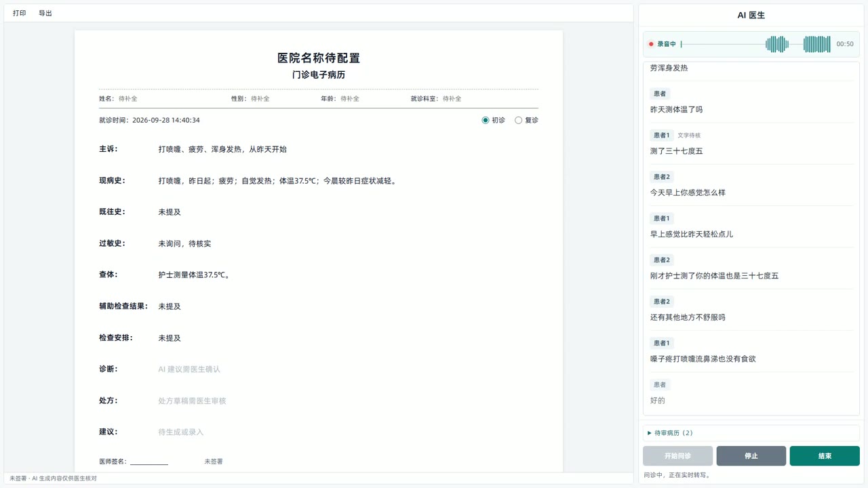Screen dimensions: 868x488
Task: Select the 初诊 radio button
Action: (x=486, y=120)
